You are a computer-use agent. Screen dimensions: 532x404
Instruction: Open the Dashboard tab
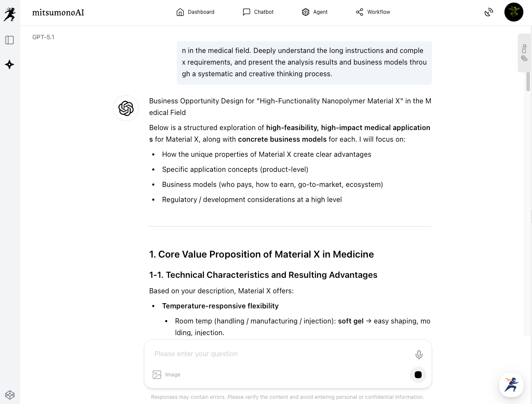(x=195, y=12)
